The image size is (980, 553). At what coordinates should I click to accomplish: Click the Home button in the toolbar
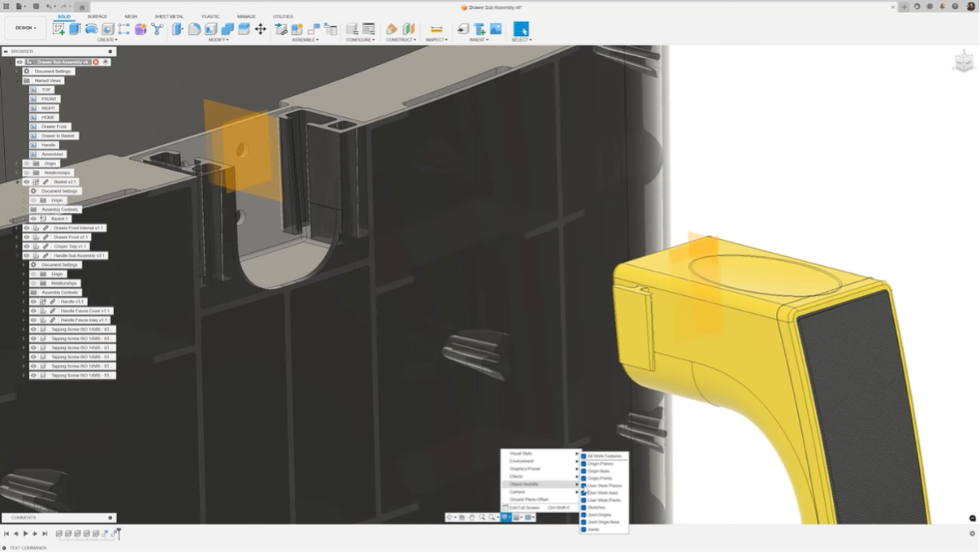point(82,7)
